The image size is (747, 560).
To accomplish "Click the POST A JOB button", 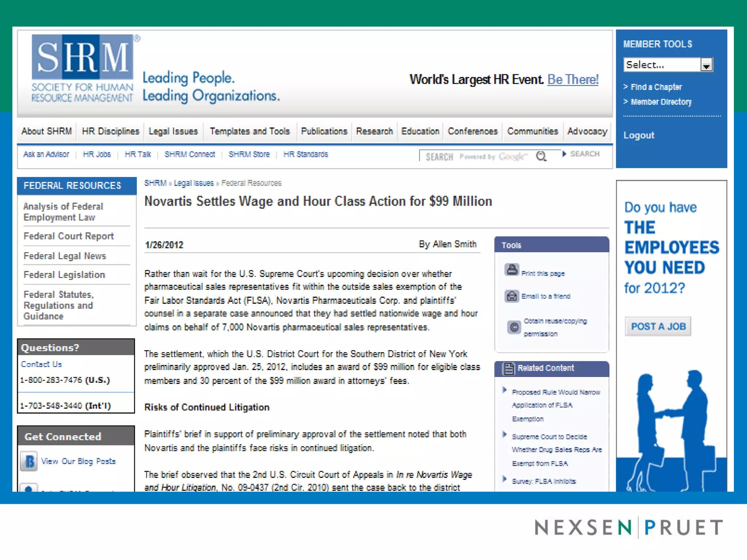I will pos(658,326).
